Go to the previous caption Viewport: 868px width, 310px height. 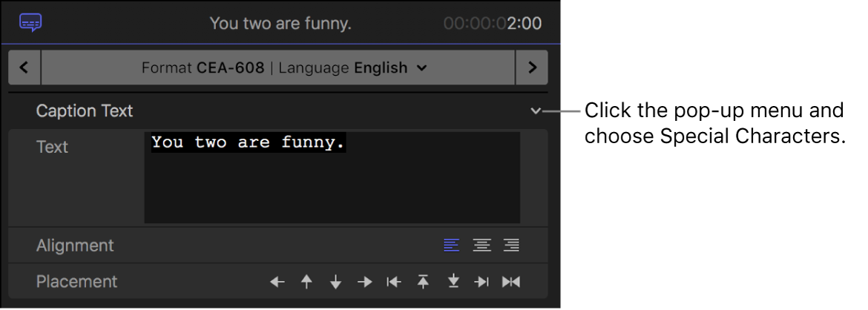[24, 67]
